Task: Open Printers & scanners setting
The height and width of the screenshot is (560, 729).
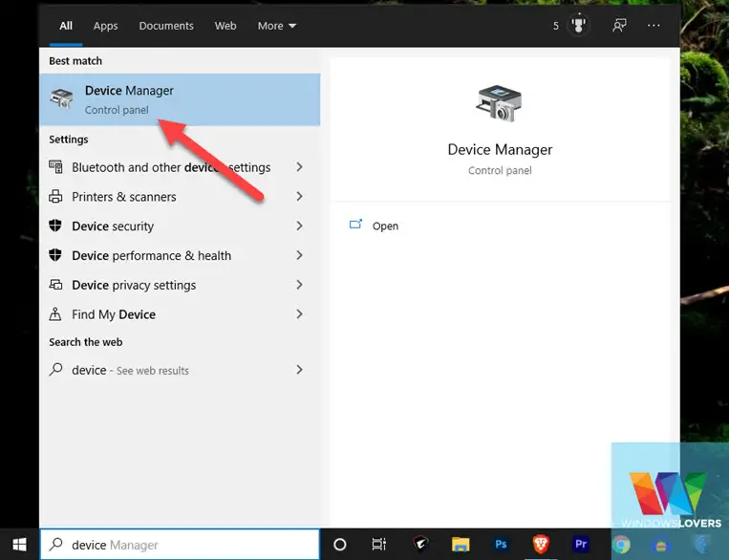Action: [180, 197]
